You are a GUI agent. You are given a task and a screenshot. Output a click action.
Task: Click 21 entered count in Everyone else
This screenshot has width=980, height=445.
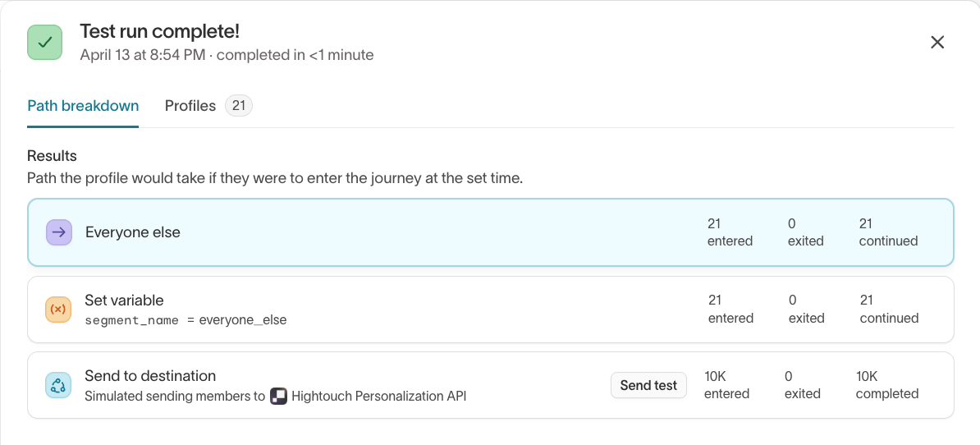coord(730,232)
